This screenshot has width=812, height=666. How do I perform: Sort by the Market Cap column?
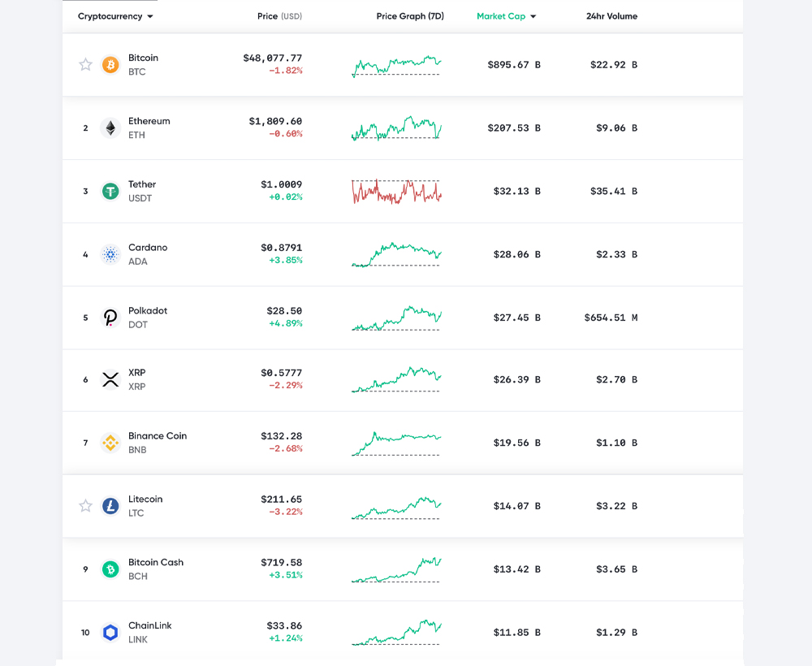506,16
